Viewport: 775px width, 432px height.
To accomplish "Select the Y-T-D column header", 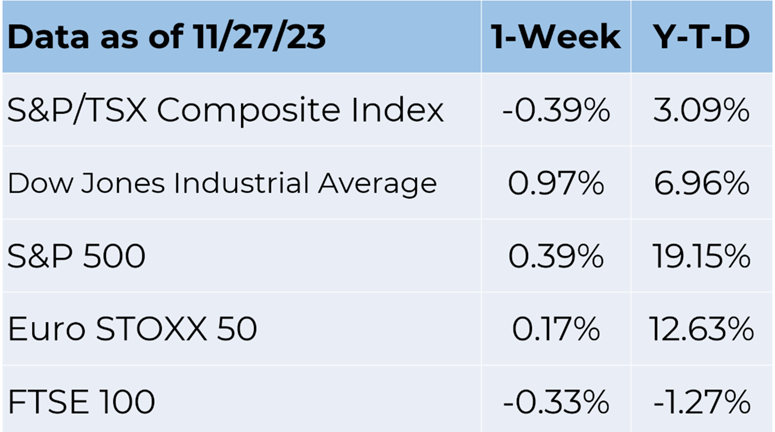I will [x=701, y=37].
